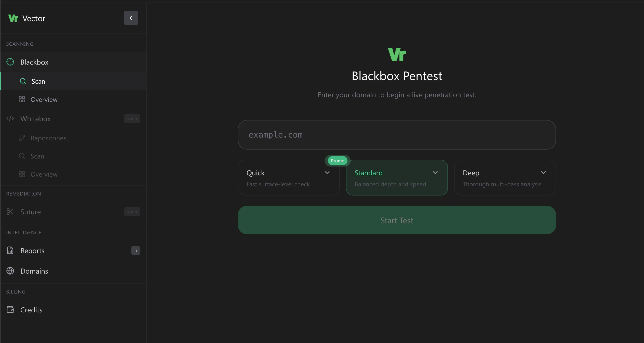Click the Suture scissors icon
Image resolution: width=644 pixels, height=343 pixels.
pos(10,212)
